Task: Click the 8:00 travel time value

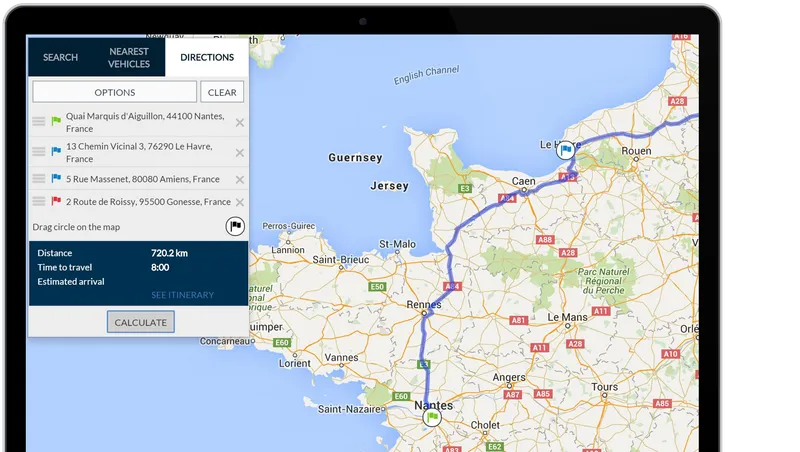Action: coord(160,267)
